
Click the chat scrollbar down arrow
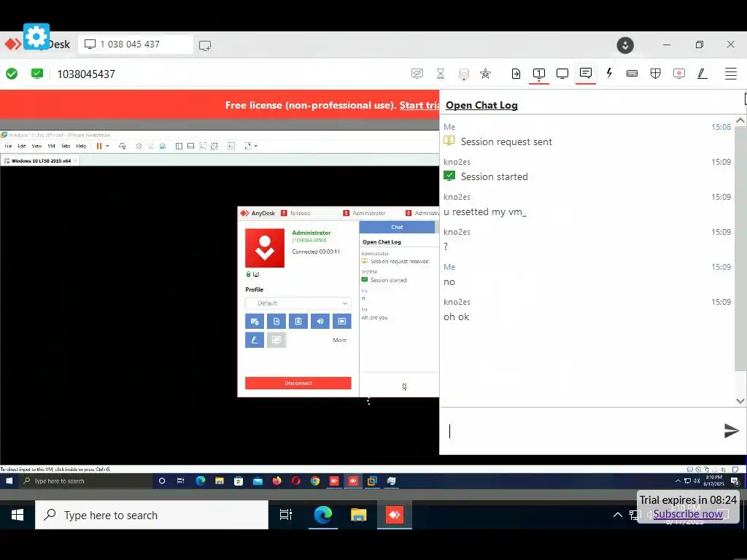tap(740, 401)
